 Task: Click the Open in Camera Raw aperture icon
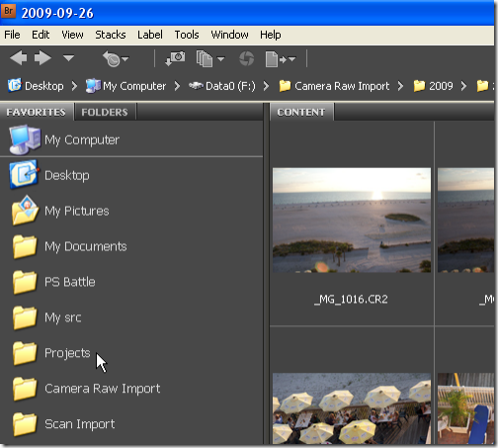click(246, 59)
